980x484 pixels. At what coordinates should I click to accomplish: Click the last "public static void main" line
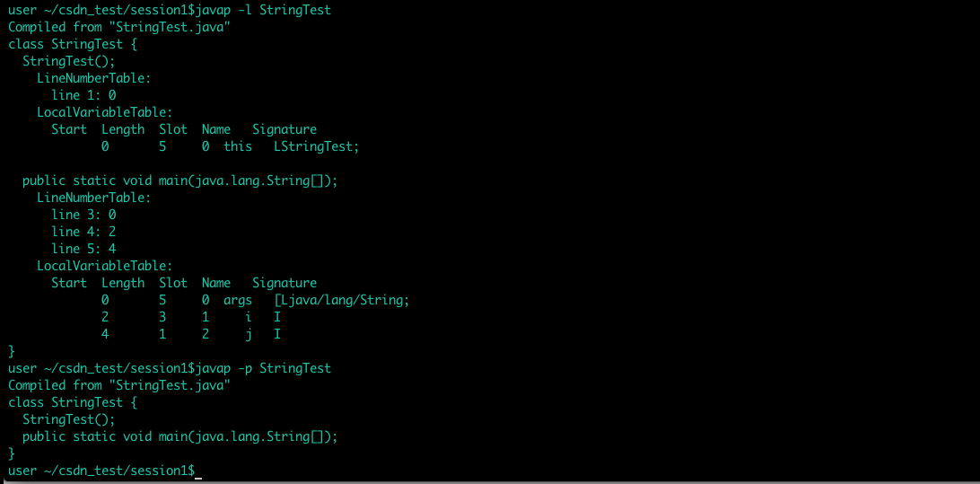pos(180,436)
